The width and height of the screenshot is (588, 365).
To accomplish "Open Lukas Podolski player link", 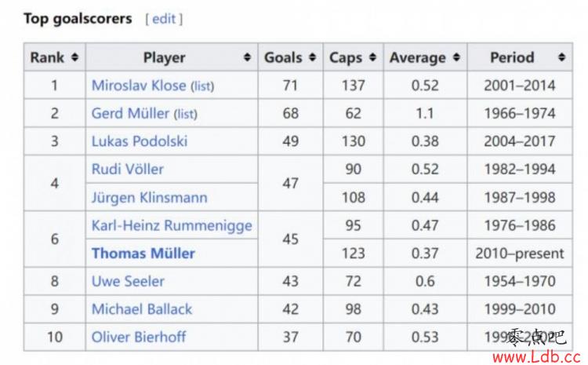I will pos(140,141).
